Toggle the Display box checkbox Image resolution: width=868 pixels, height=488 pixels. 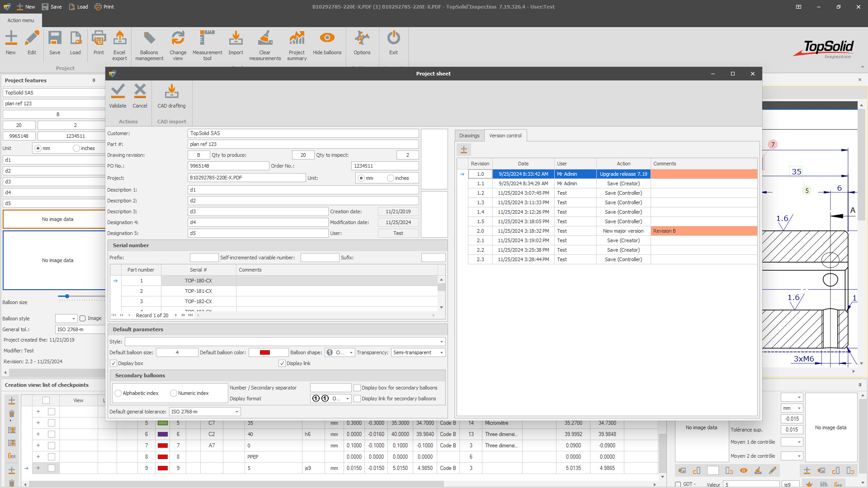pos(113,363)
